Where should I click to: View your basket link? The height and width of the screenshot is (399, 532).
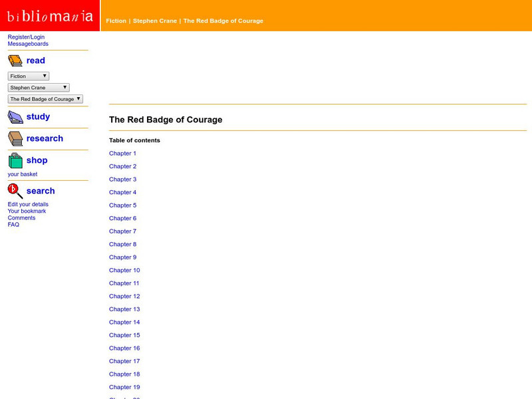23,174
